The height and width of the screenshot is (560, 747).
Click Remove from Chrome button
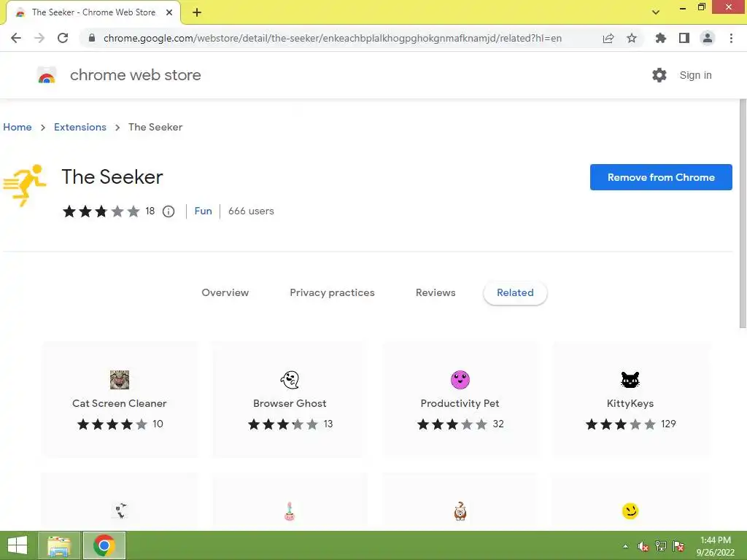tap(661, 177)
